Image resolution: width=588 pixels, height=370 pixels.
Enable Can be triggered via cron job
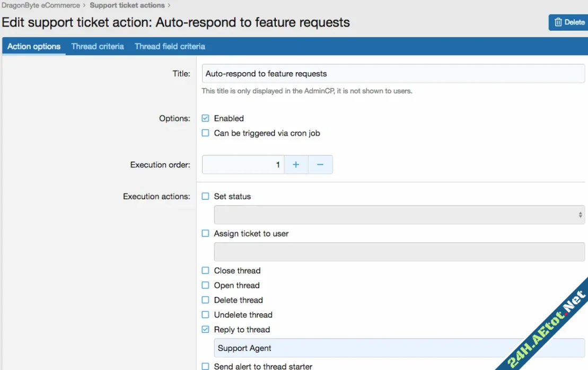click(206, 133)
